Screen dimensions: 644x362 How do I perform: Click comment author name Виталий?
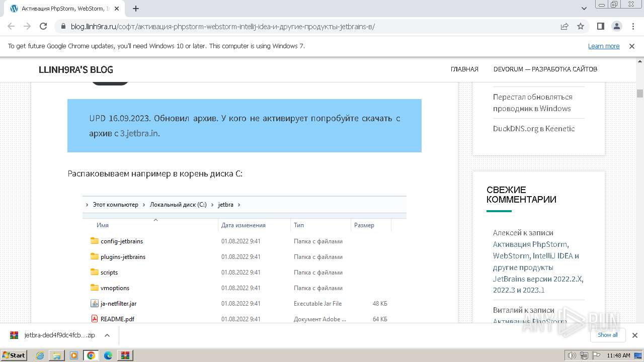click(x=507, y=310)
